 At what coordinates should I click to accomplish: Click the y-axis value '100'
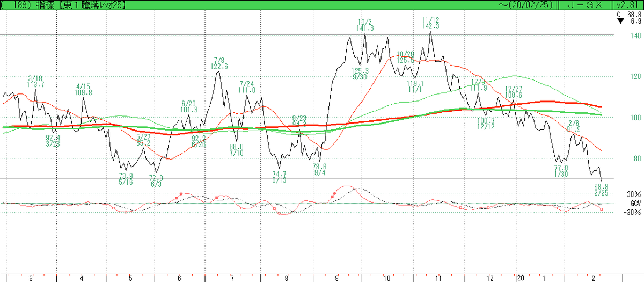point(637,118)
